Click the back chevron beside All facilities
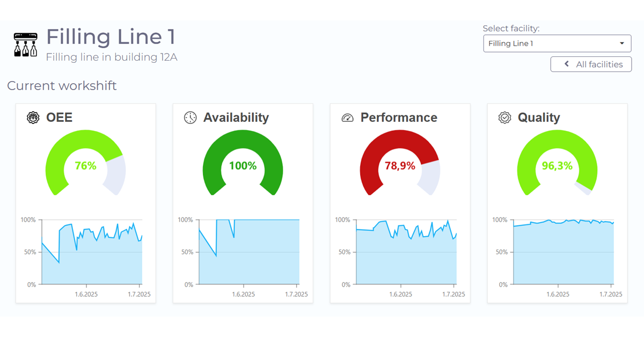644x337 pixels. coord(567,64)
